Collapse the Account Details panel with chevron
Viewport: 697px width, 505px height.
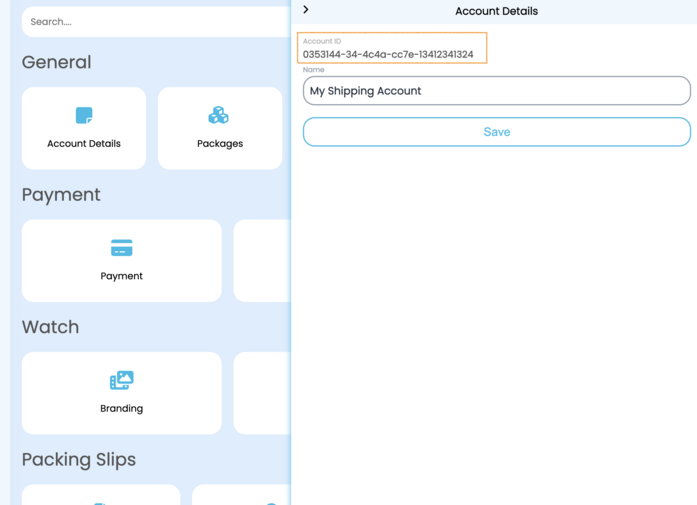(x=306, y=10)
